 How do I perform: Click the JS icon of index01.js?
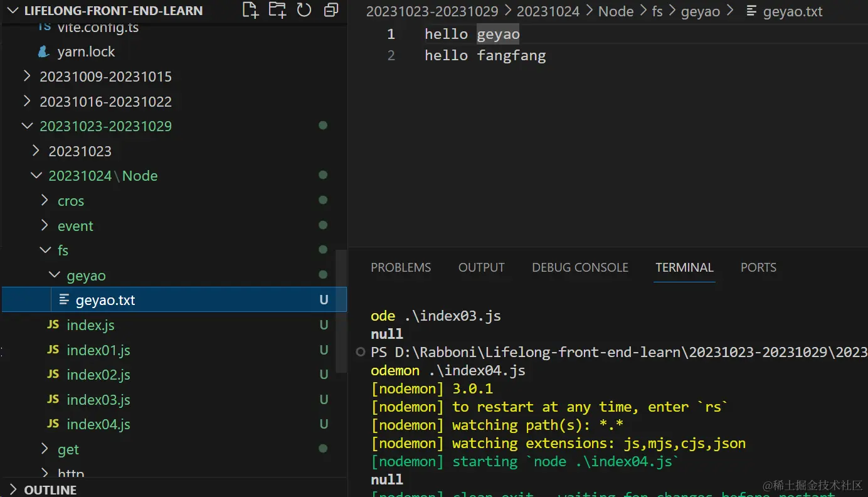[53, 350]
